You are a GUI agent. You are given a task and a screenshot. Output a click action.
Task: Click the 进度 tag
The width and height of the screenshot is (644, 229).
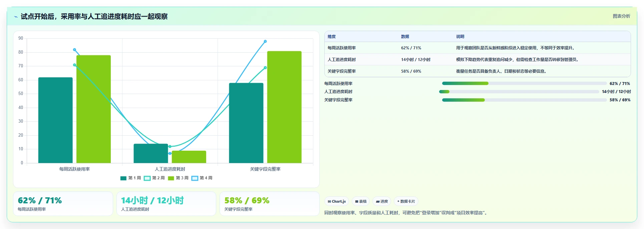coord(382,201)
